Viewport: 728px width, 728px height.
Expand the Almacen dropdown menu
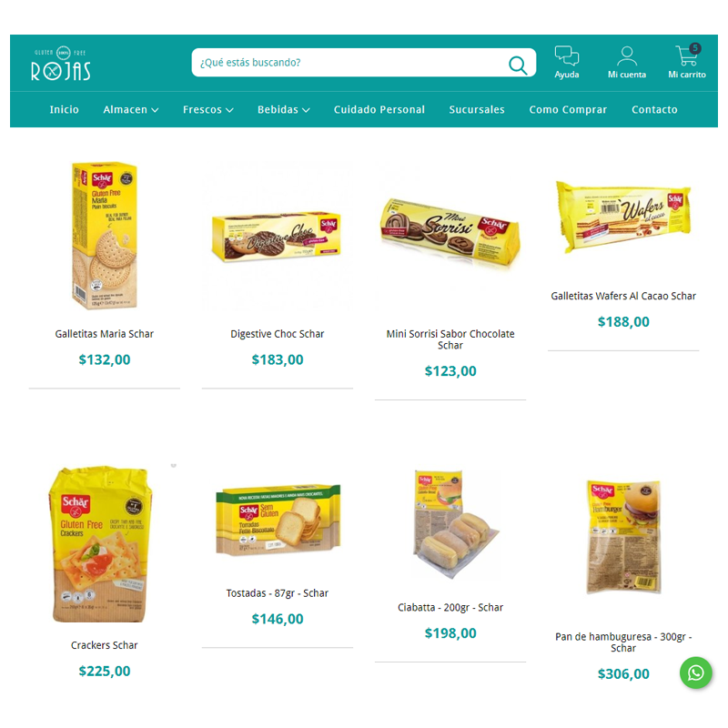click(131, 109)
